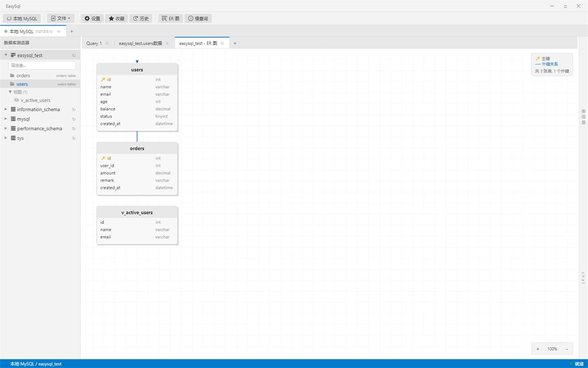Add a new connection tab
The height and width of the screenshot is (368, 588).
(x=71, y=31)
